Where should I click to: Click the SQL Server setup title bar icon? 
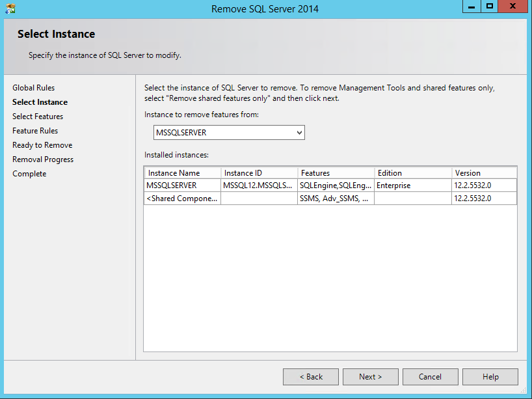click(x=10, y=8)
